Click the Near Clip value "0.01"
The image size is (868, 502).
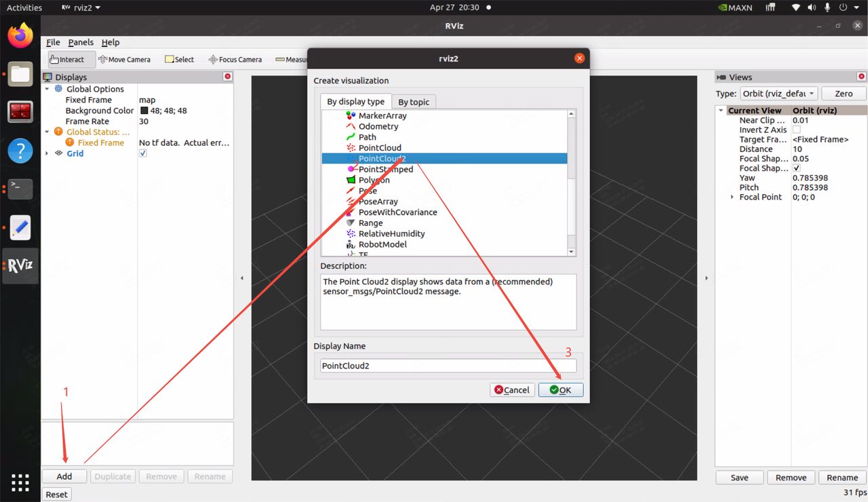coord(801,120)
